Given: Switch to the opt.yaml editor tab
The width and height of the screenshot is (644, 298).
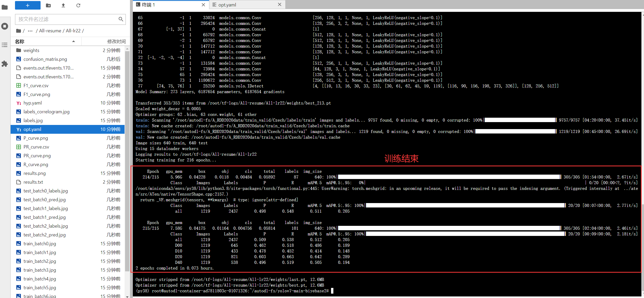Looking at the screenshot, I should click(x=247, y=5).
